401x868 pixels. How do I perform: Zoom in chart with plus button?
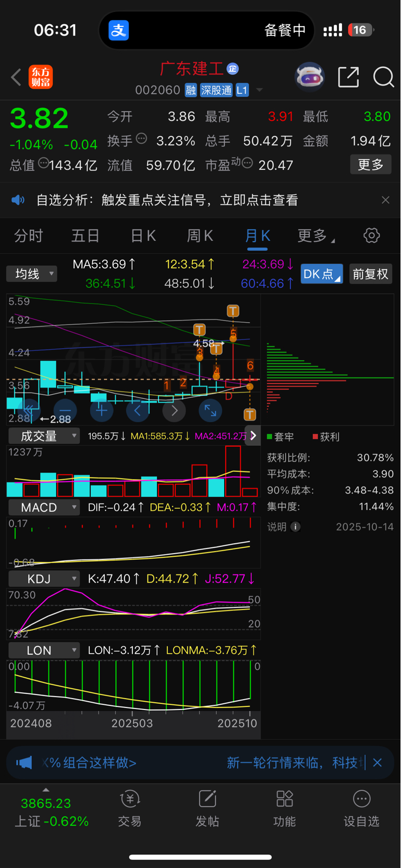click(x=102, y=411)
